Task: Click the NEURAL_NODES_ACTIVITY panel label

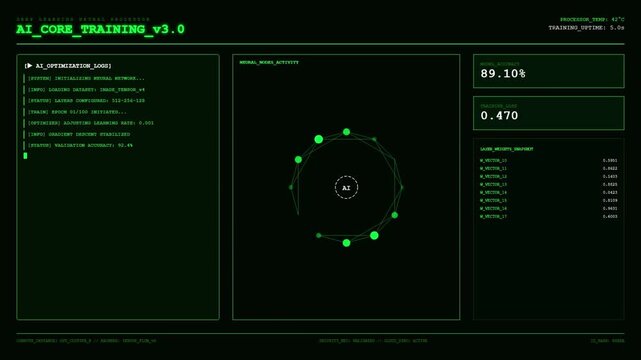Action: [x=269, y=63]
